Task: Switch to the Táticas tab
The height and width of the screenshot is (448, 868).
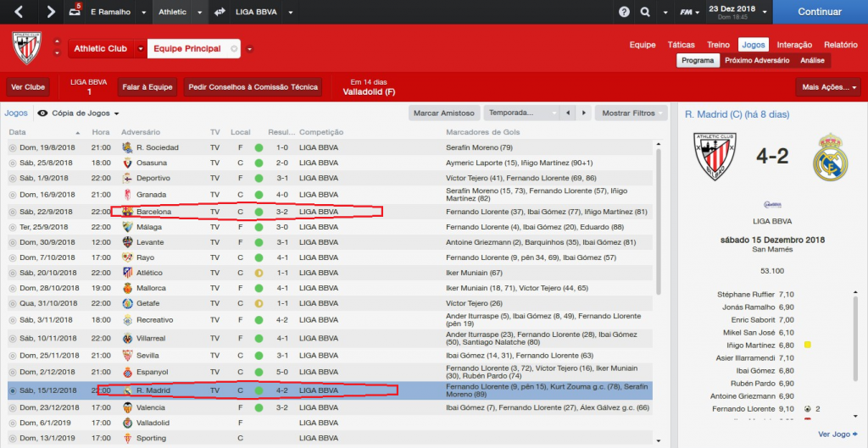Action: pos(681,45)
